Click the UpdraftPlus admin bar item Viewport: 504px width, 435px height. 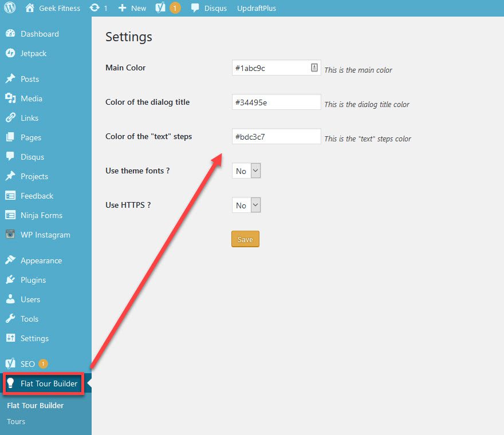[256, 8]
